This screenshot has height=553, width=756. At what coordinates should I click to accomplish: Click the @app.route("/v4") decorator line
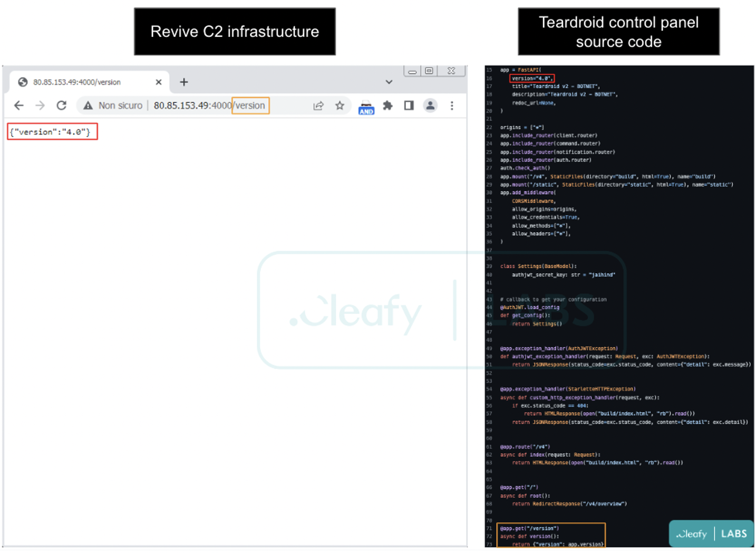click(525, 447)
